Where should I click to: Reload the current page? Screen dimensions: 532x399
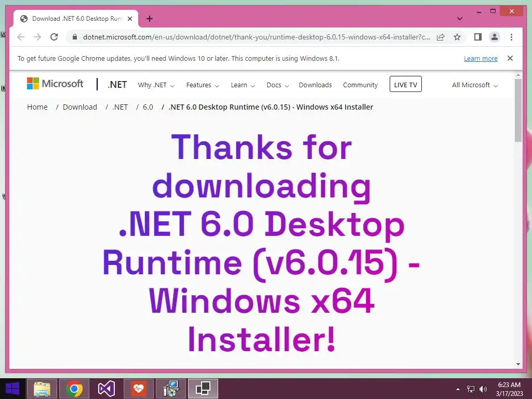click(x=54, y=37)
